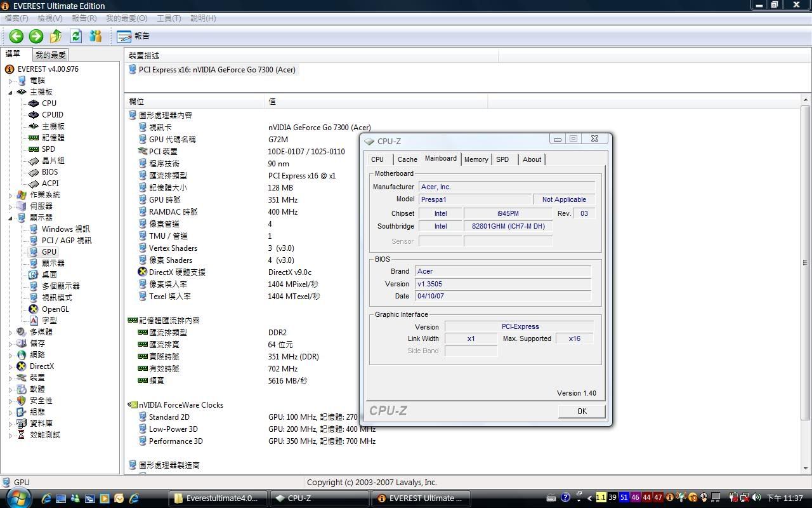Screen dimensions: 812x508
Task: Select the GPU tree item
Action: tap(49, 252)
